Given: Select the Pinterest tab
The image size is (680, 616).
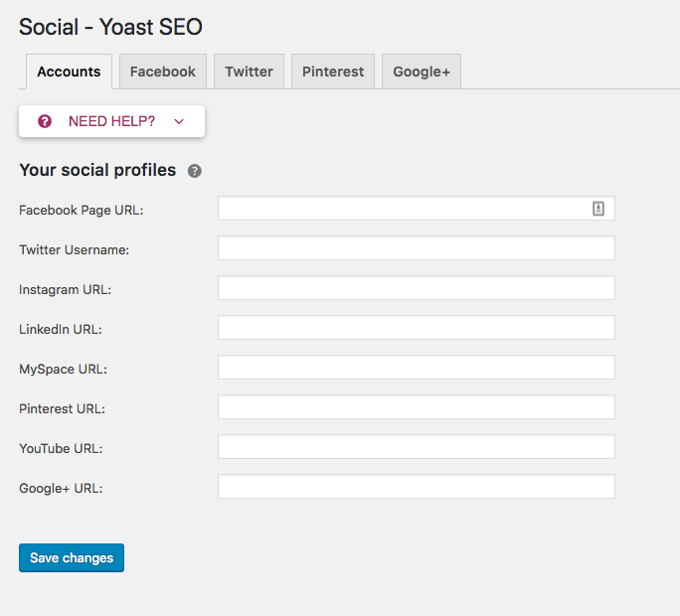Looking at the screenshot, I should click(x=333, y=72).
